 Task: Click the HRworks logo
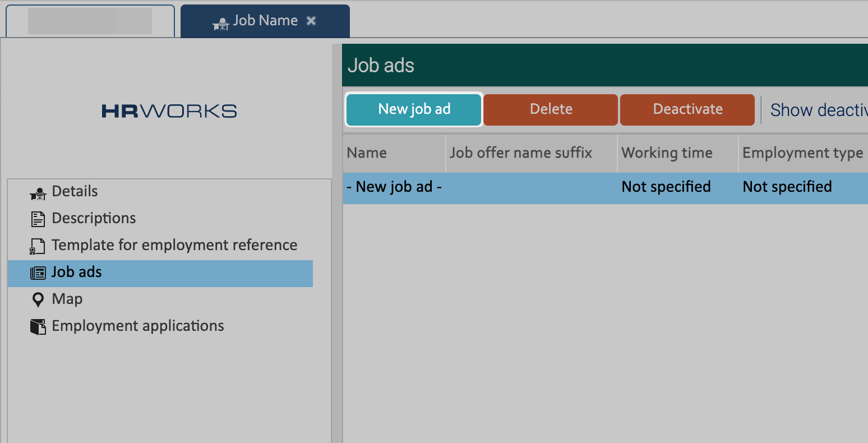169,111
